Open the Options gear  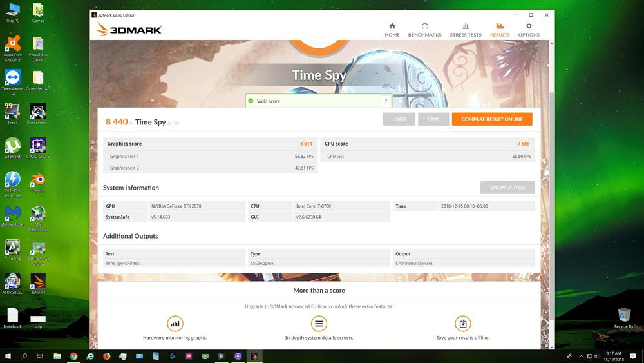pyautogui.click(x=529, y=30)
